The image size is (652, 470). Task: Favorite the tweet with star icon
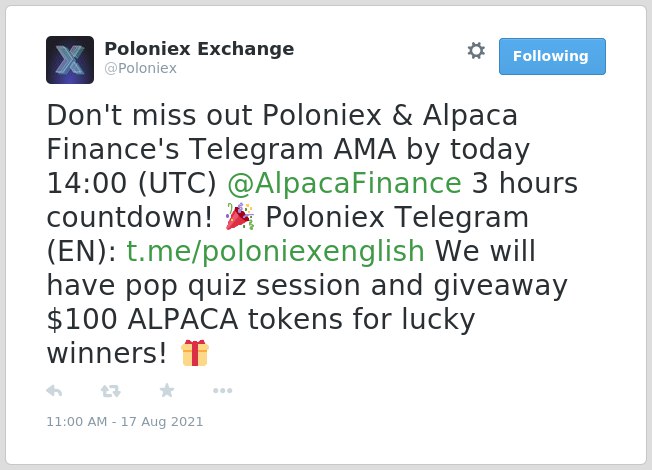[167, 391]
